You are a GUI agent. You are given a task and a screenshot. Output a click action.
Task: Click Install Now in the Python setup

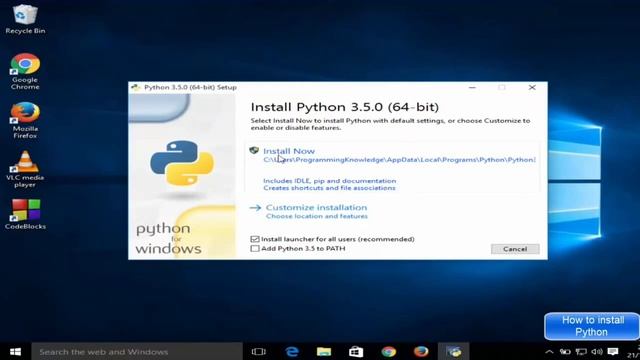pyautogui.click(x=289, y=151)
